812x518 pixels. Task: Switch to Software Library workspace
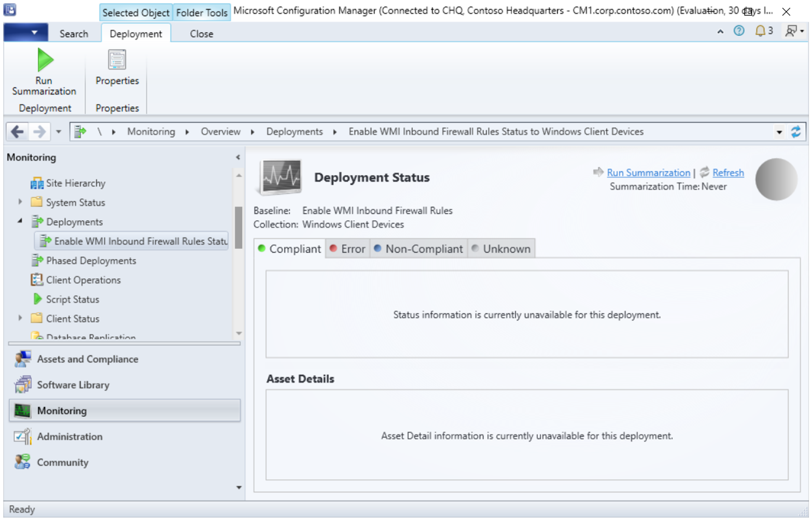pyautogui.click(x=124, y=385)
